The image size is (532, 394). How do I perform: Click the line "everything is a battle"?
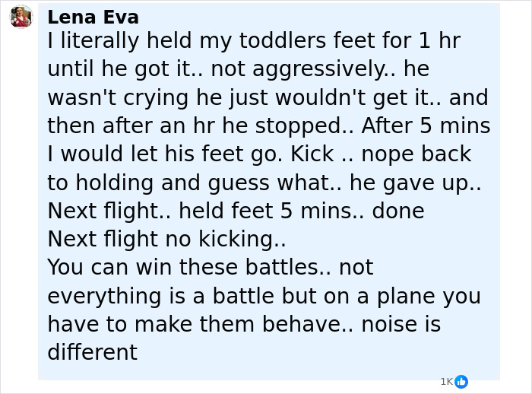264,296
